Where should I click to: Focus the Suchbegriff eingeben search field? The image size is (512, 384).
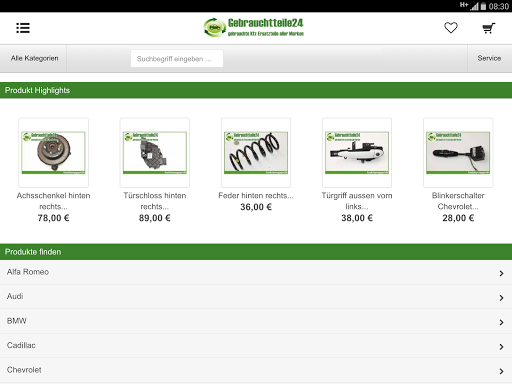(x=177, y=59)
